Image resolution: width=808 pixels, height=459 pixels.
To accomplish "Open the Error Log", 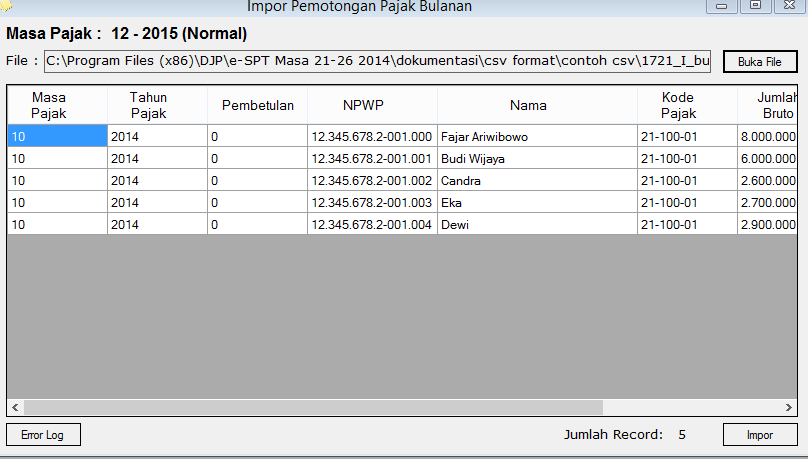I will [x=43, y=434].
